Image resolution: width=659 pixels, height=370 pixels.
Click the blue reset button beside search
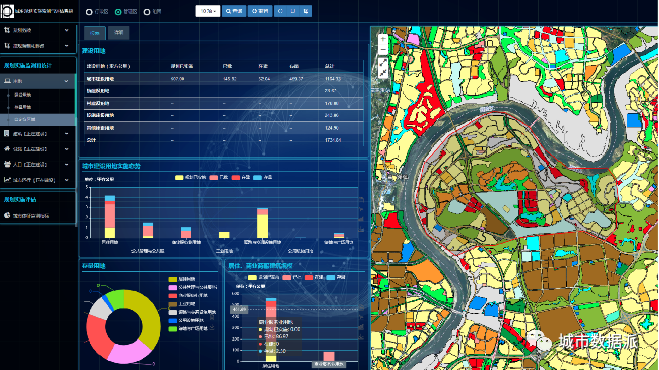pyautogui.click(x=260, y=11)
